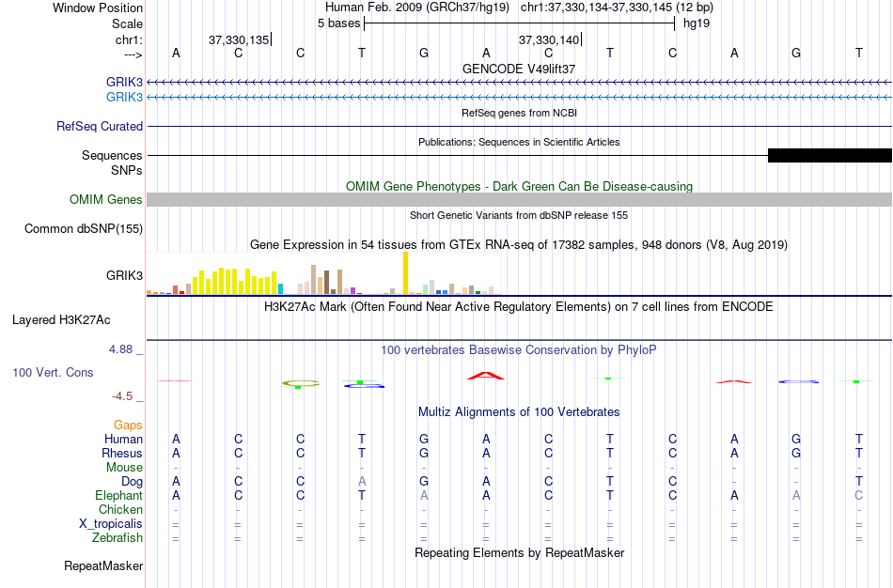Click the H3K27Ac Mark track title
This screenshot has width=893, height=588.
[x=519, y=307]
